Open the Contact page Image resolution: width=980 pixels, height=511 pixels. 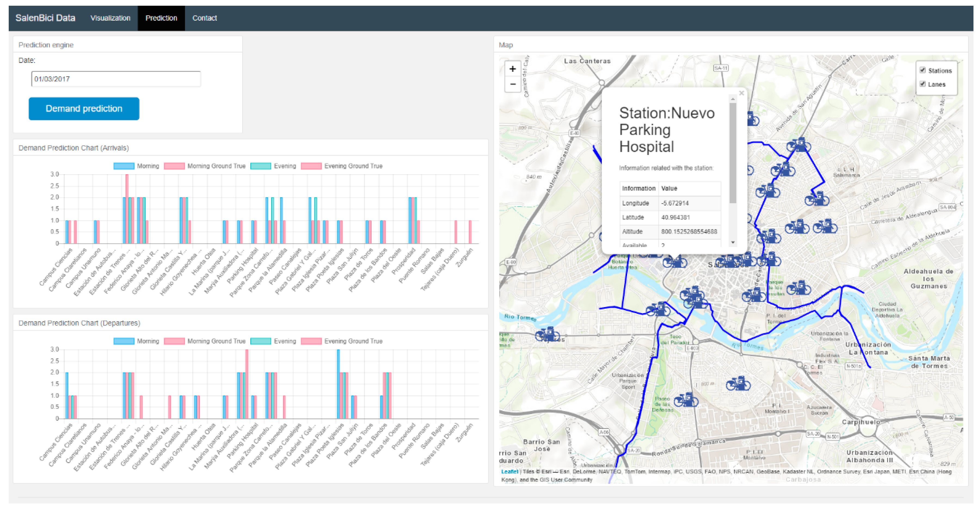pos(204,18)
